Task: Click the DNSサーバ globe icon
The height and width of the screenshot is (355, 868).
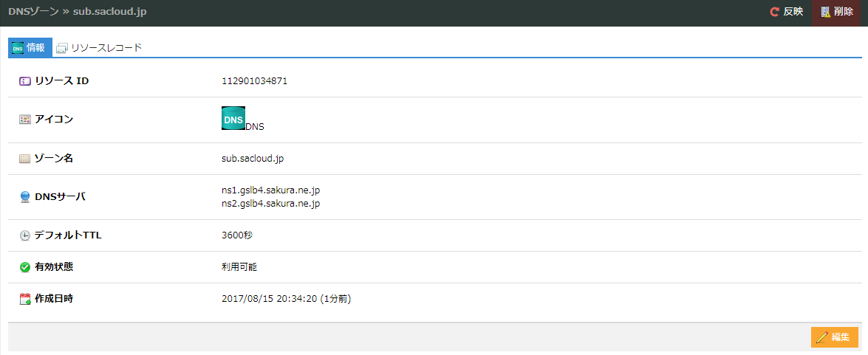Action: [24, 197]
